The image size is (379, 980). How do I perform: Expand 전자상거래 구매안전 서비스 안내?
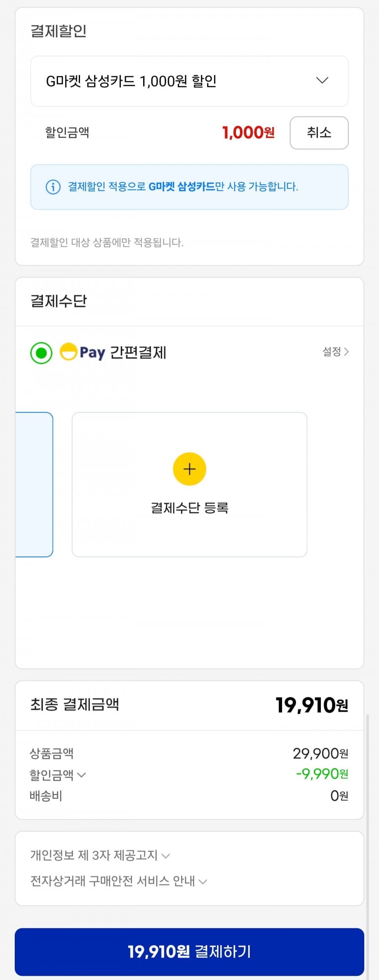118,881
